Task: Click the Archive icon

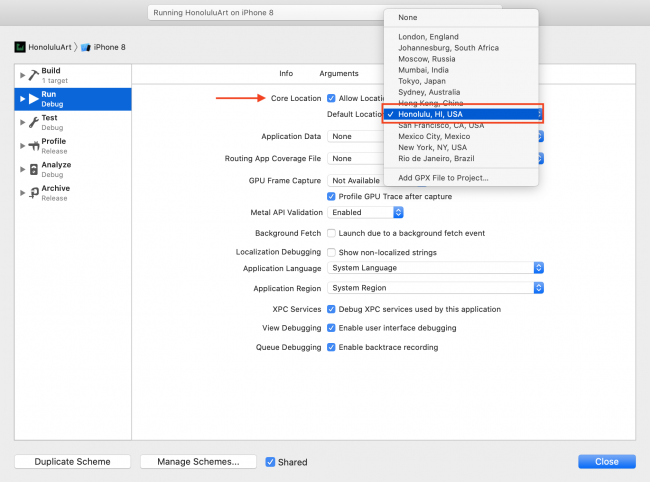Action: click(x=34, y=193)
